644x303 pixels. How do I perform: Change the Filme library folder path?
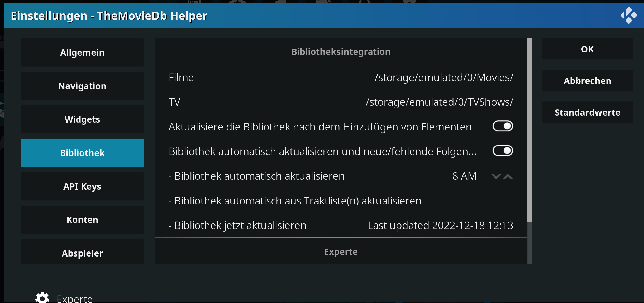click(341, 77)
